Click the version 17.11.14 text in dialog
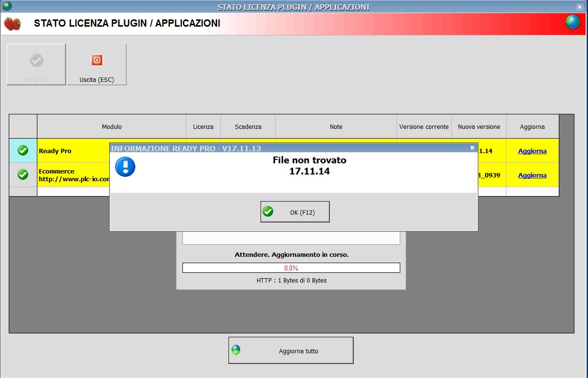Screen dimensions: 588x378 point(310,171)
